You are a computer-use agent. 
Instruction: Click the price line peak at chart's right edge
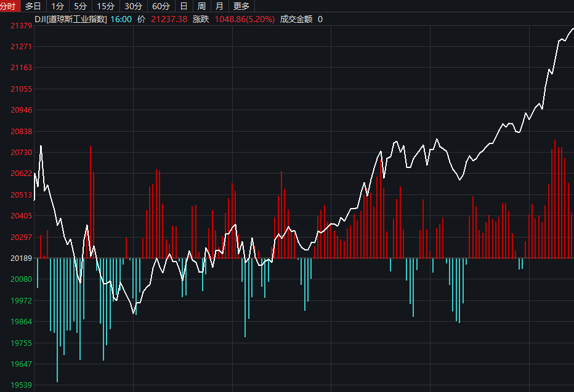click(x=572, y=28)
